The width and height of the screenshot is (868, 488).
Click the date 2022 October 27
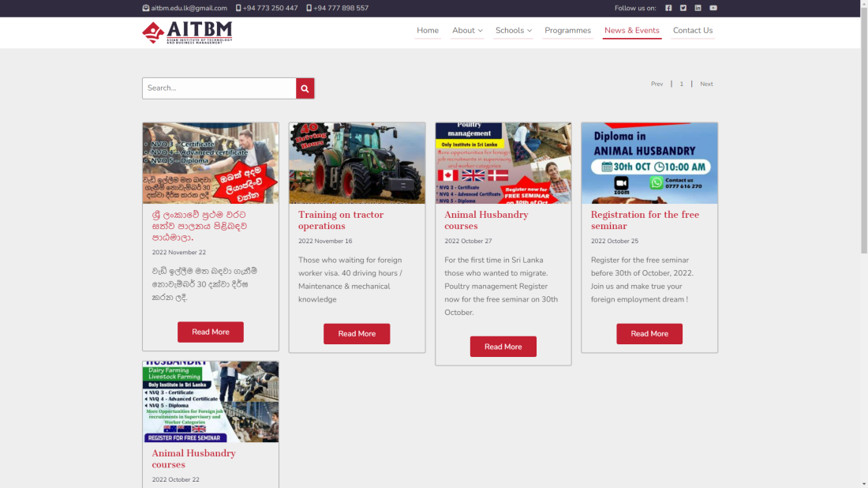(x=468, y=241)
